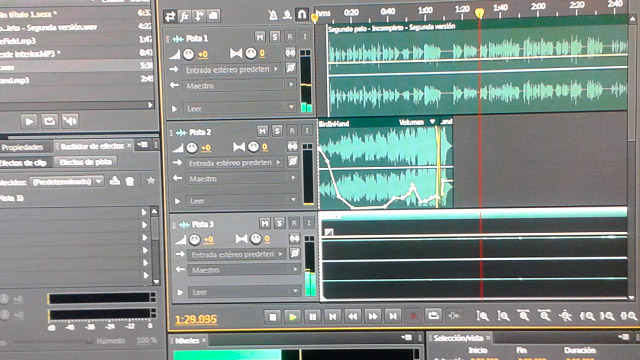Play selected file in Files panel
This screenshot has height=360, width=640.
tap(29, 122)
